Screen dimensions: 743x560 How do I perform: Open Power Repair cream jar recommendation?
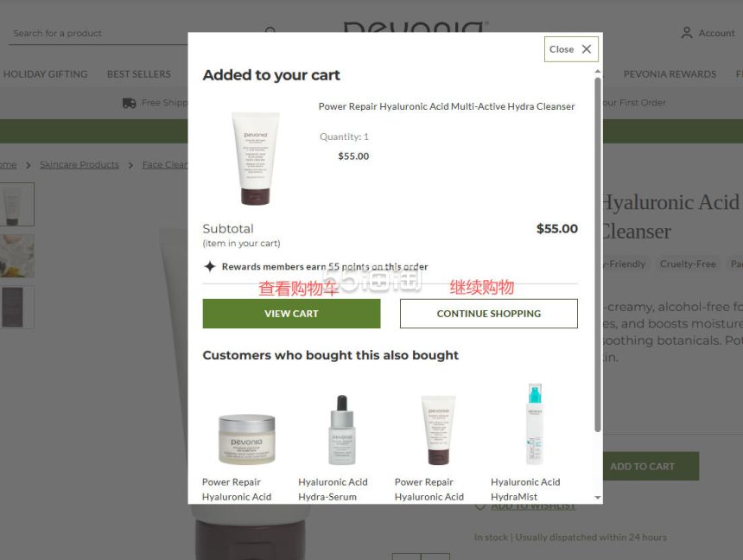(x=246, y=439)
